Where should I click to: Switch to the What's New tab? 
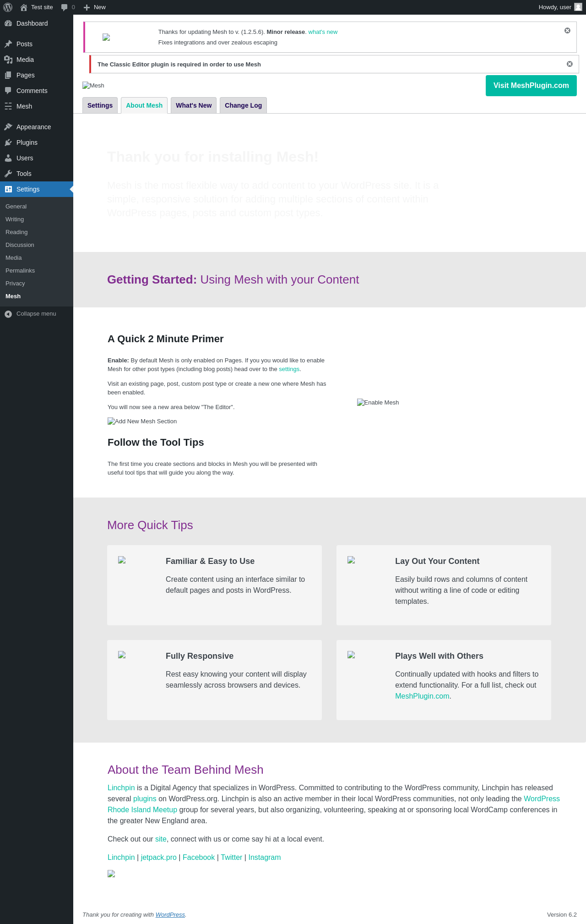[194, 105]
